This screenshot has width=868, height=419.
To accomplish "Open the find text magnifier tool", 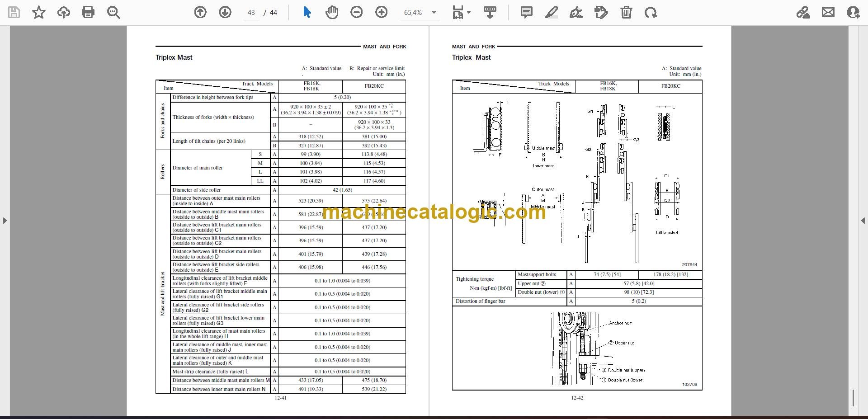I will (113, 13).
